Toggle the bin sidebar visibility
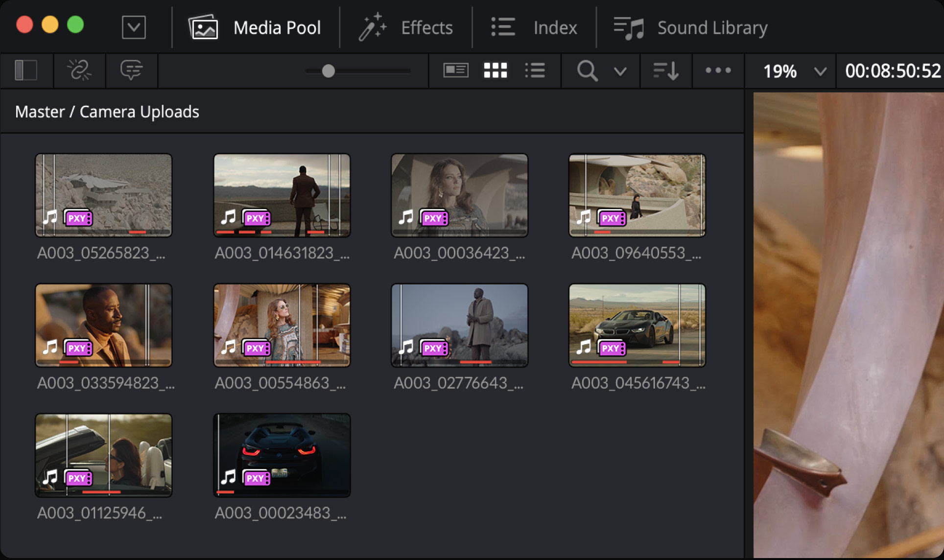The height and width of the screenshot is (560, 944). (26, 71)
